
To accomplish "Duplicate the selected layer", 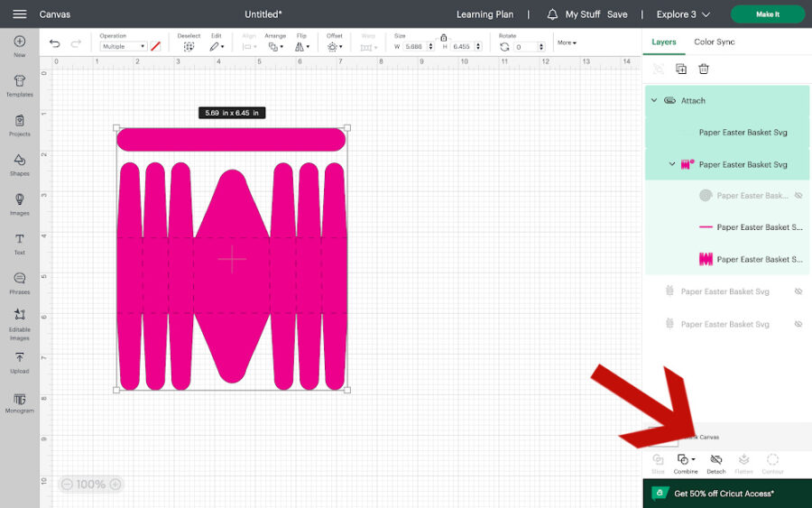I will point(681,69).
